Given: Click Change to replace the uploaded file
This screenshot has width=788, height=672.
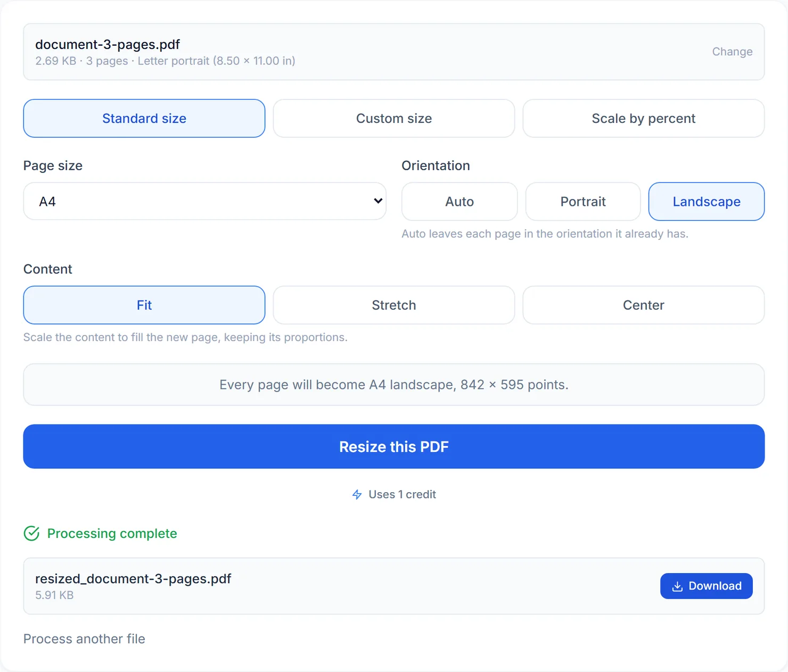Looking at the screenshot, I should coord(732,52).
